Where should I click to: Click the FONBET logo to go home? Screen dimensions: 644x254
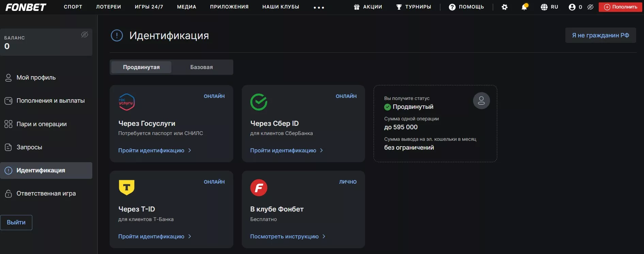coord(26,7)
